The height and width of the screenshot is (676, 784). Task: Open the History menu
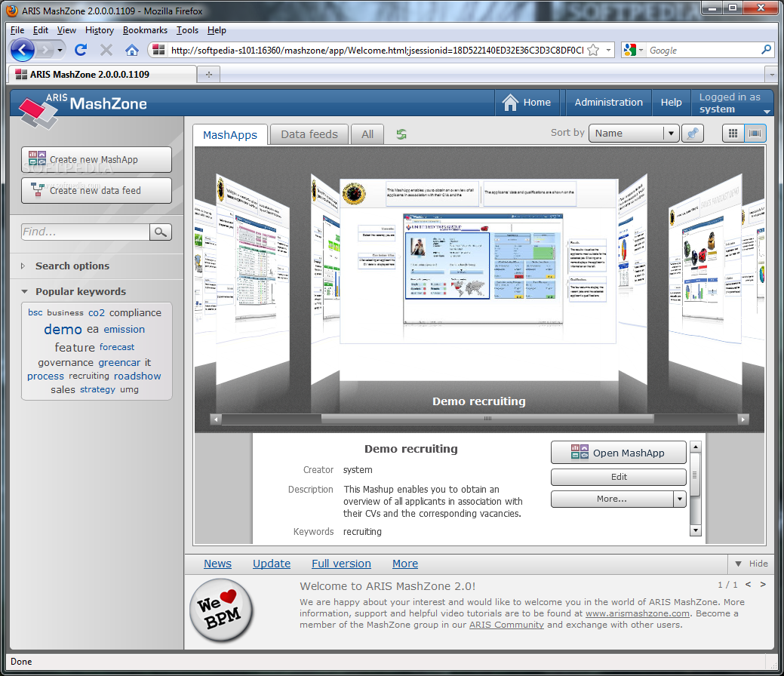point(100,30)
